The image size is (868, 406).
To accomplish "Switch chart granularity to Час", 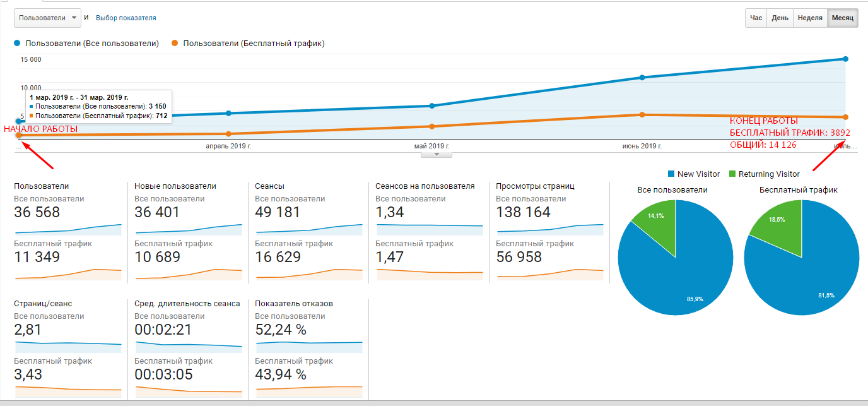I will coord(756,18).
